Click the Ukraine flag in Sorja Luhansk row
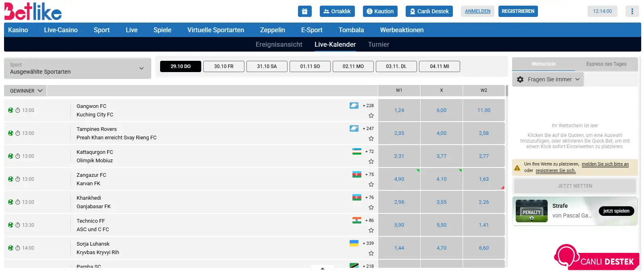Image resolution: width=644 pixels, height=271 pixels. (354, 243)
